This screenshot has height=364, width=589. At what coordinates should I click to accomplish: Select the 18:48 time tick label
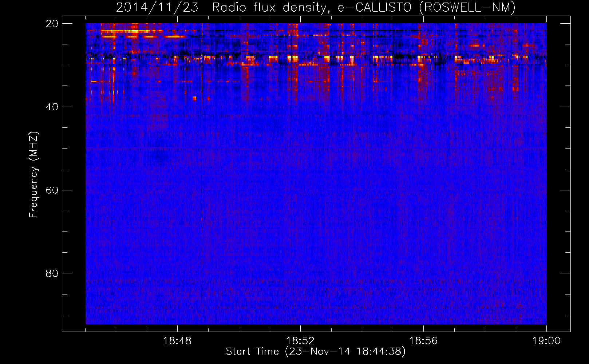pyautogui.click(x=177, y=341)
